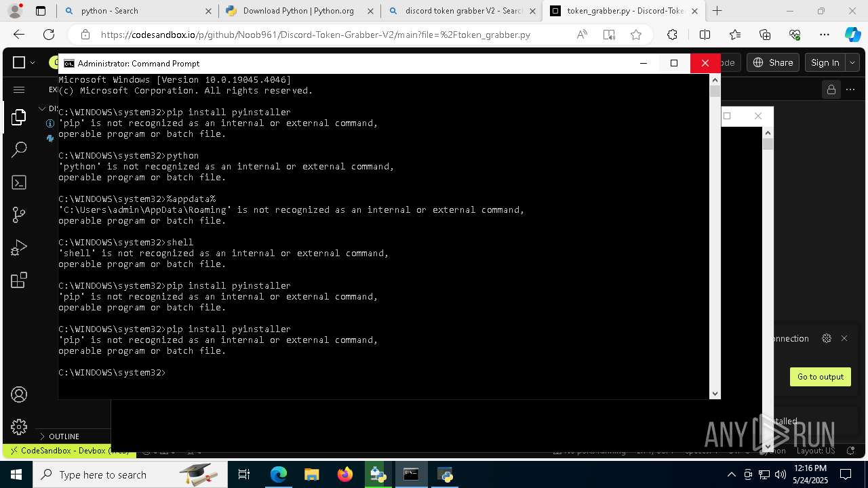
Task: Open Favorites list in Edge toolbar
Action: click(x=735, y=35)
